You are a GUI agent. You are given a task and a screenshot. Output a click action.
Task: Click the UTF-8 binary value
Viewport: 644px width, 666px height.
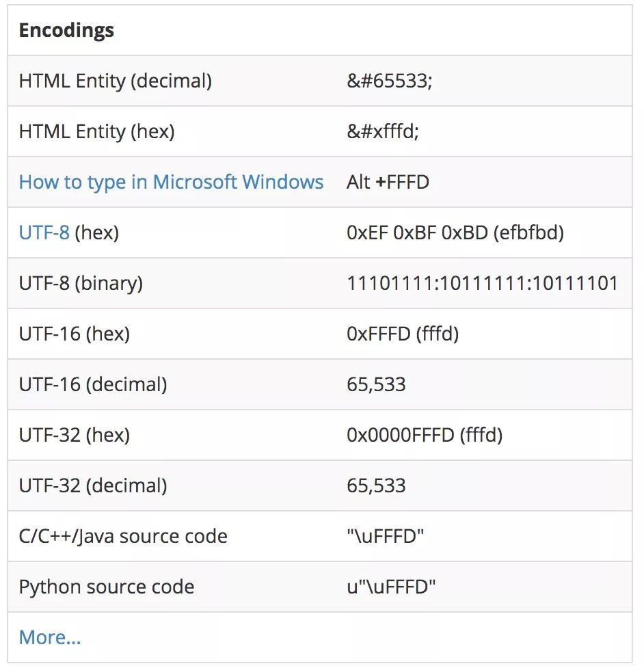(x=482, y=283)
